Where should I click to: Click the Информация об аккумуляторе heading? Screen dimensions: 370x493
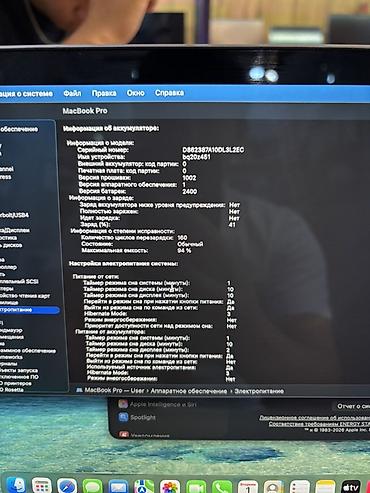pos(111,128)
